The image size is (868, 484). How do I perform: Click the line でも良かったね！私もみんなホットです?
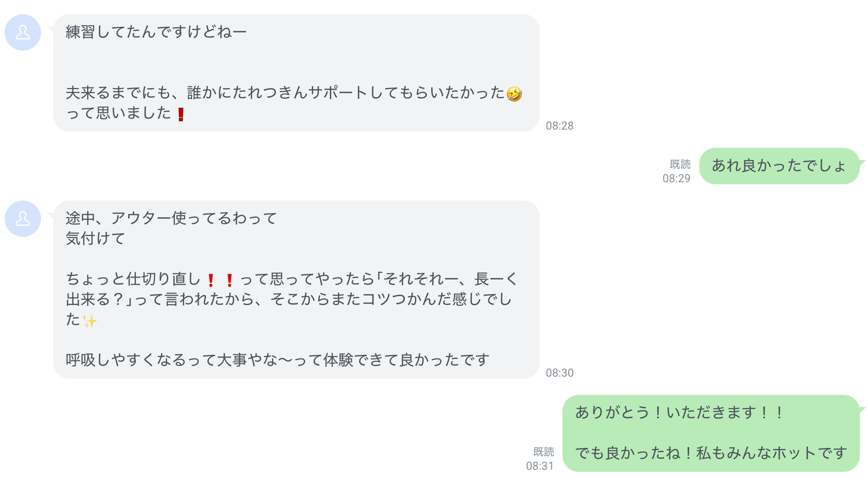pos(711,453)
